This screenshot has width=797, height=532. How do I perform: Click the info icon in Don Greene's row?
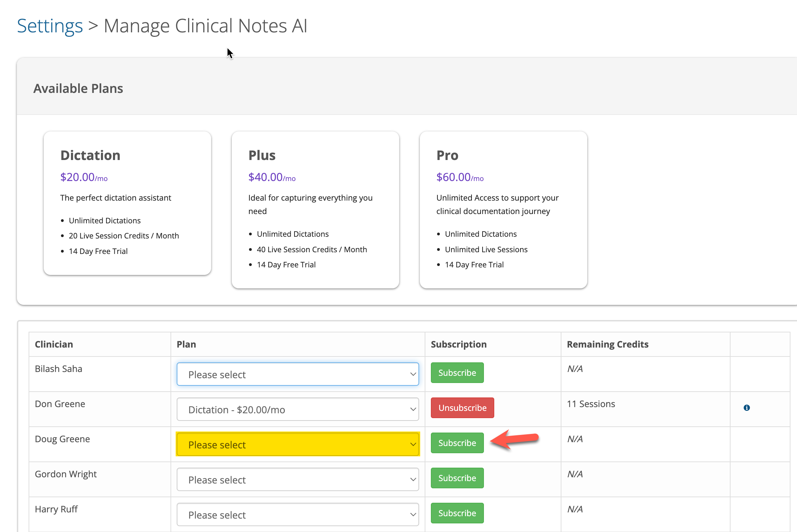coord(747,408)
